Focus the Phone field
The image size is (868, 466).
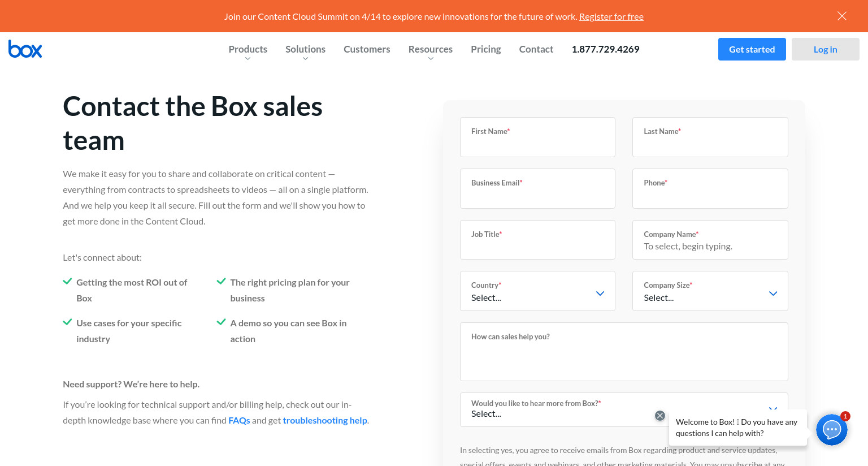click(710, 188)
